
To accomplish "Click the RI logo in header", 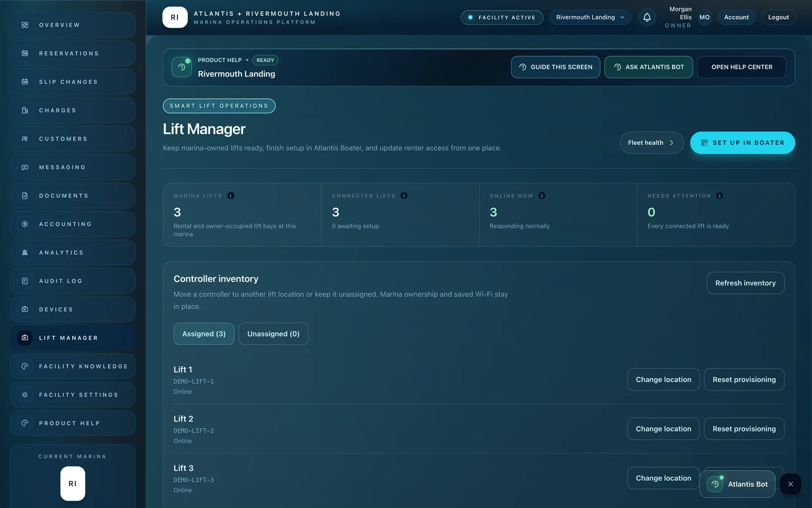I will click(175, 17).
